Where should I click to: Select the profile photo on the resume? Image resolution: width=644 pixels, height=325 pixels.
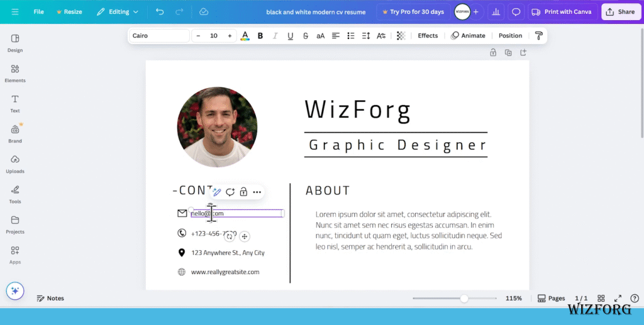[217, 127]
